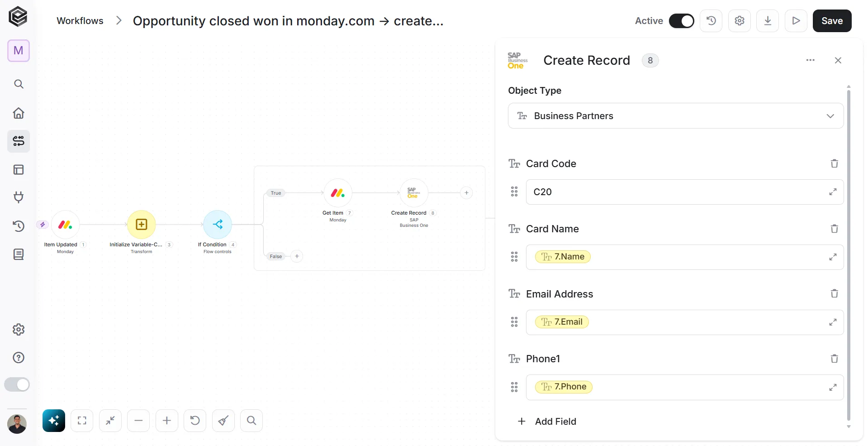The width and height of the screenshot is (868, 446).
Task: Open the search icon in left sidebar
Action: (x=19, y=84)
